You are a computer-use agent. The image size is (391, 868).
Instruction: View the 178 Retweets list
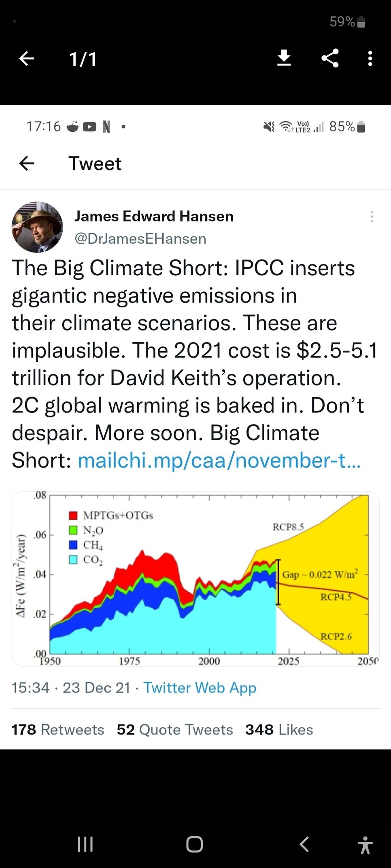point(58,729)
